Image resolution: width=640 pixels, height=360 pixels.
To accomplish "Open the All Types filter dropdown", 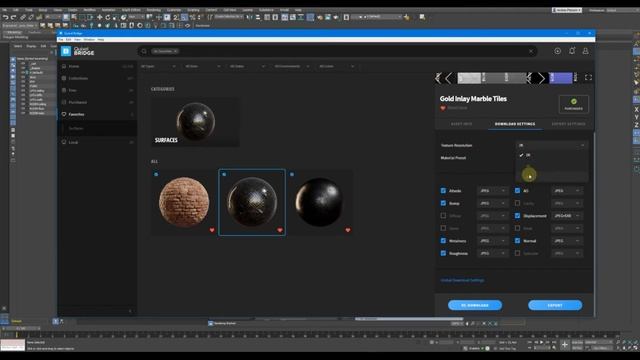I will tap(158, 66).
